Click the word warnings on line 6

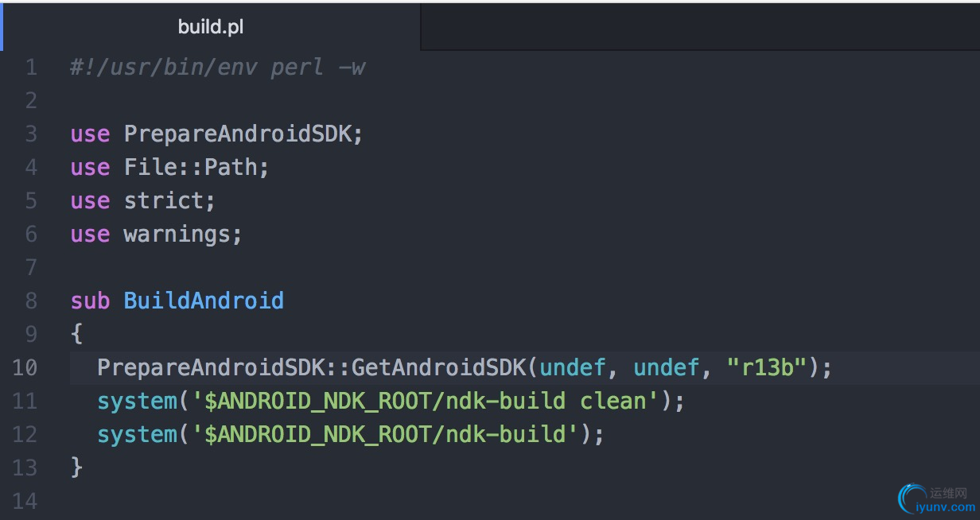177,235
